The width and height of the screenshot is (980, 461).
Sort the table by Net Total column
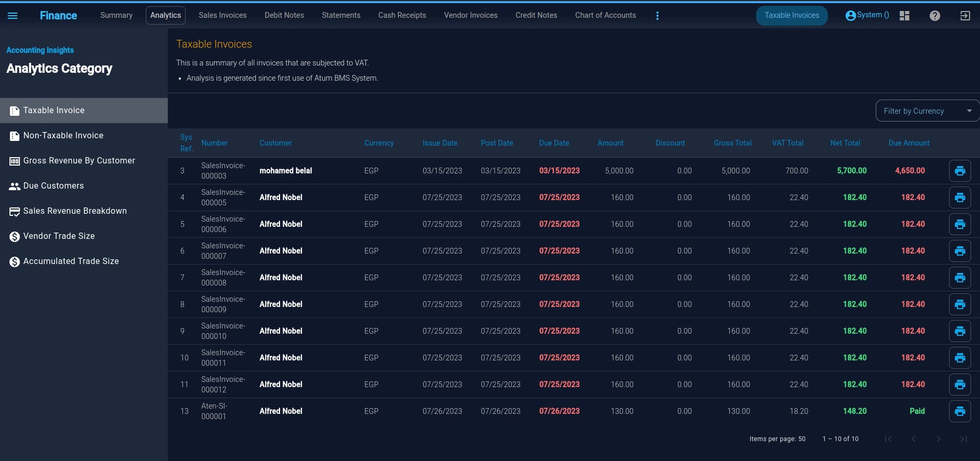click(845, 143)
